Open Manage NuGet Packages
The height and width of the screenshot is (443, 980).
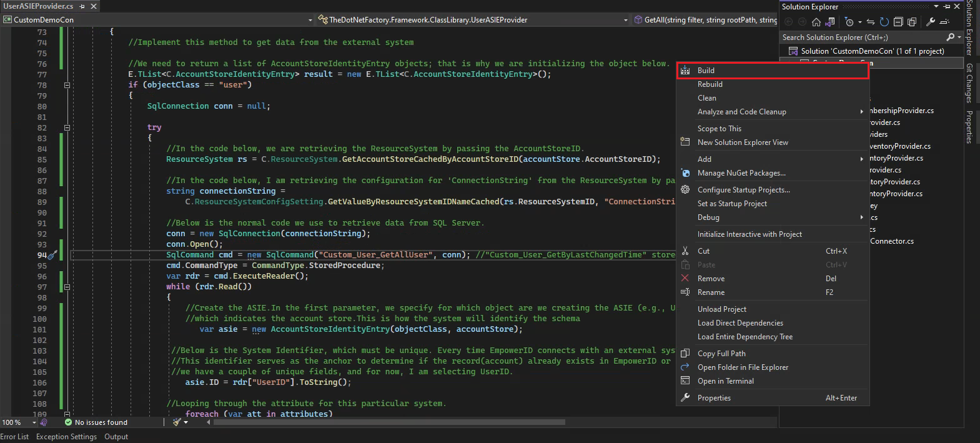click(773, 173)
